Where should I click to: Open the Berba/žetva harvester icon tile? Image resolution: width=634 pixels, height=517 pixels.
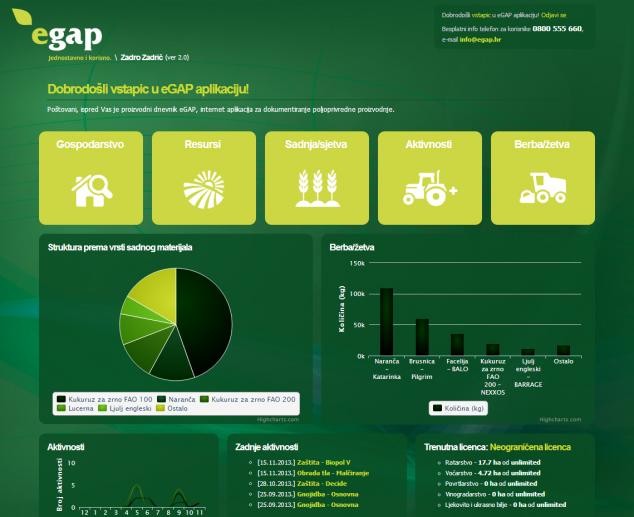(x=543, y=178)
